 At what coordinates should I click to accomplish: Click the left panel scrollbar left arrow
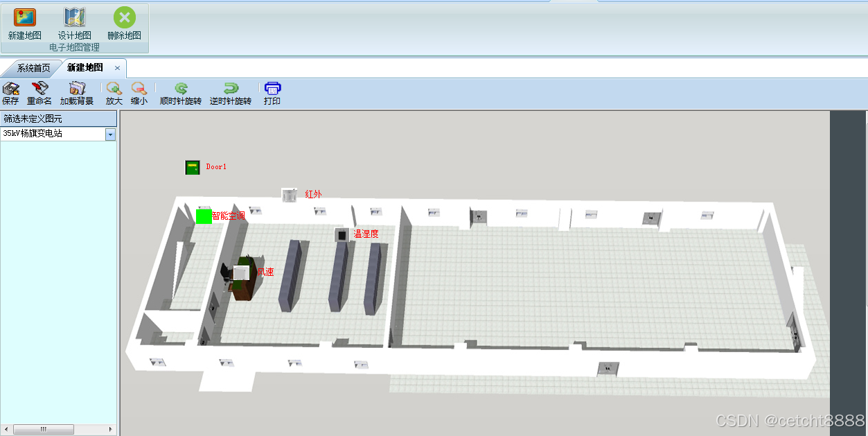pyautogui.click(x=6, y=430)
